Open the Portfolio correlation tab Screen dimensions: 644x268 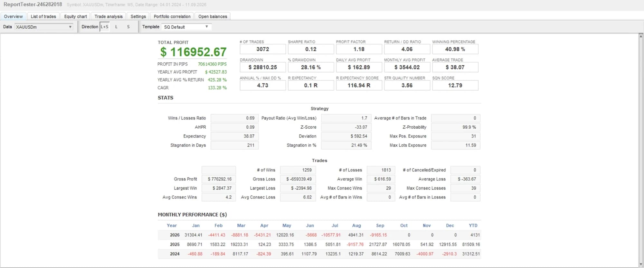tap(172, 16)
